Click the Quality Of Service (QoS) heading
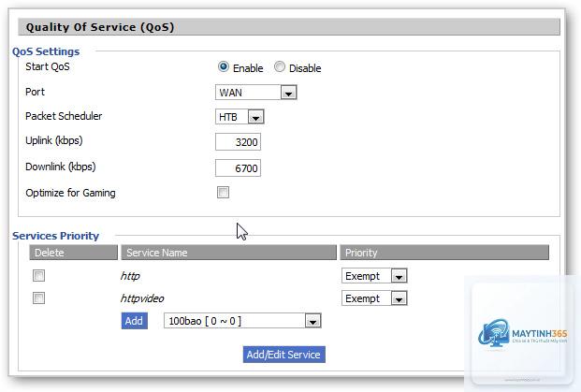The width and height of the screenshot is (581, 392). 100,27
